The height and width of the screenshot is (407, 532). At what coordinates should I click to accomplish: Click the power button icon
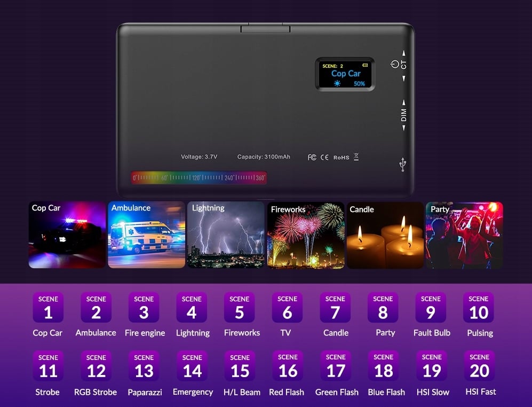(394, 64)
